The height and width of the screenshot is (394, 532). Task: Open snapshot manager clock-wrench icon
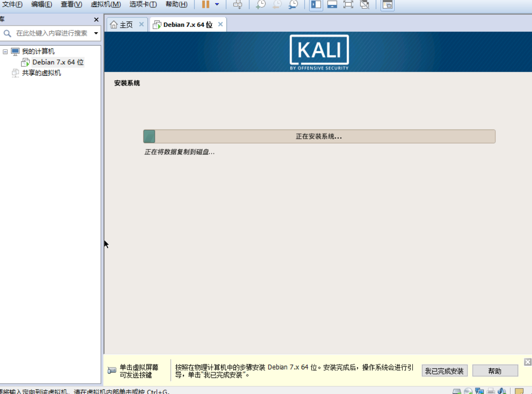(293, 5)
